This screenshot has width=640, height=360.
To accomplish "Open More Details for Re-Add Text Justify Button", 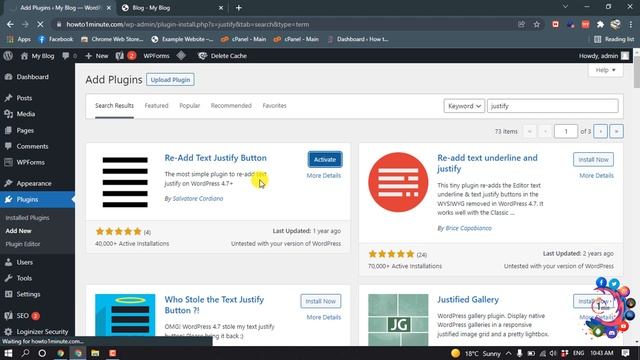I will (324, 176).
